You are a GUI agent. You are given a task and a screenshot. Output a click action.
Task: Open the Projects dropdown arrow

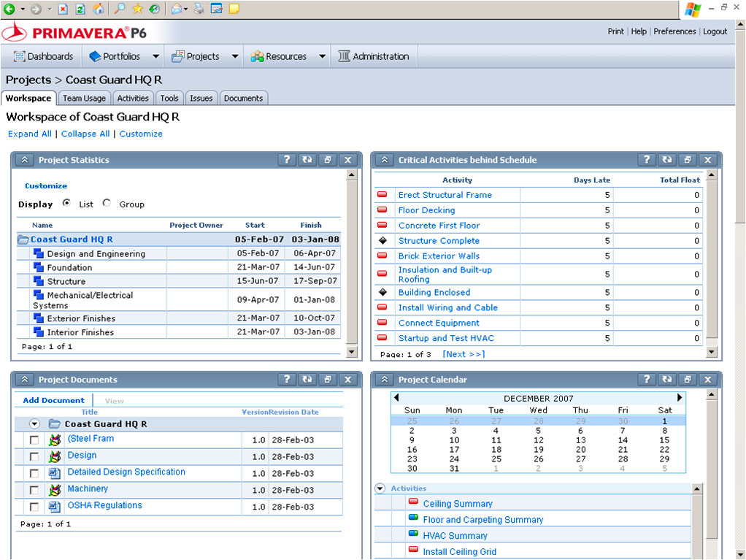click(x=235, y=56)
